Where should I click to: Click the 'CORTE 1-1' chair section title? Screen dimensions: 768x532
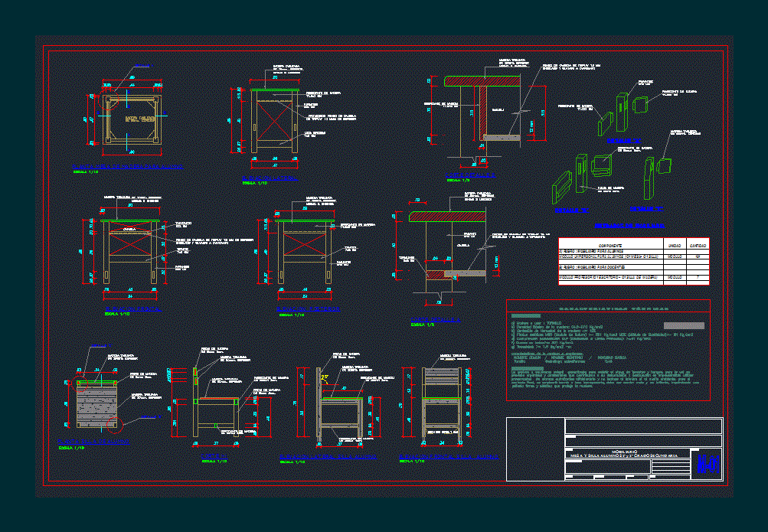[214, 455]
